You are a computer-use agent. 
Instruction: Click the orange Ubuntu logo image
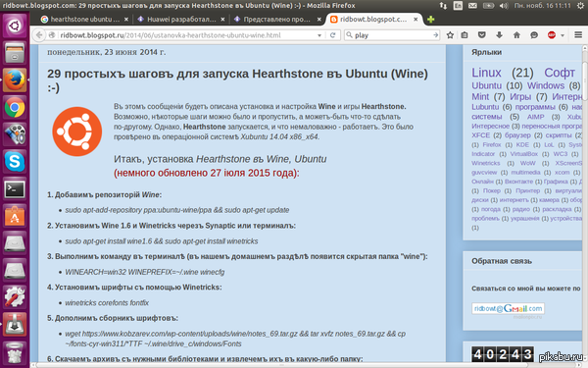coord(76,131)
